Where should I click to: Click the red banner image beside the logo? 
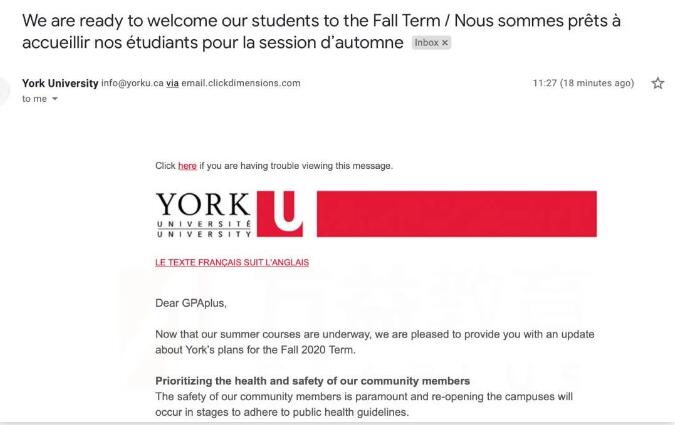tap(457, 214)
